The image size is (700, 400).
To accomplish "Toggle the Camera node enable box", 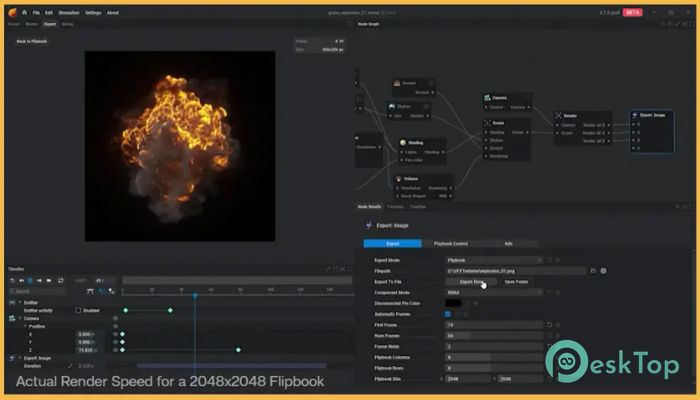I will point(527,97).
